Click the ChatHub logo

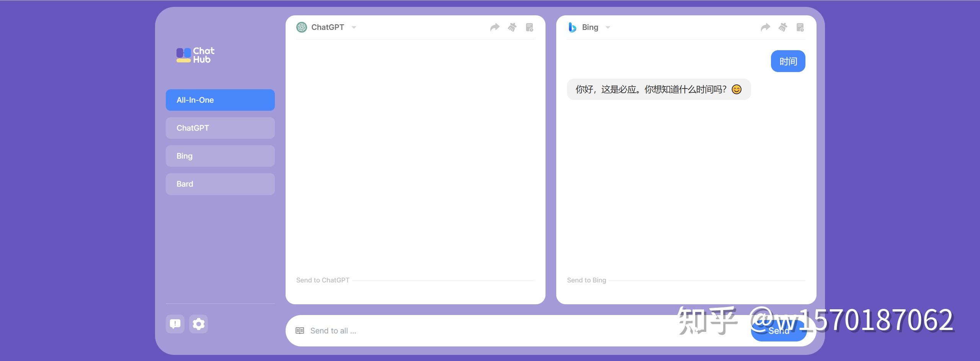(x=195, y=55)
